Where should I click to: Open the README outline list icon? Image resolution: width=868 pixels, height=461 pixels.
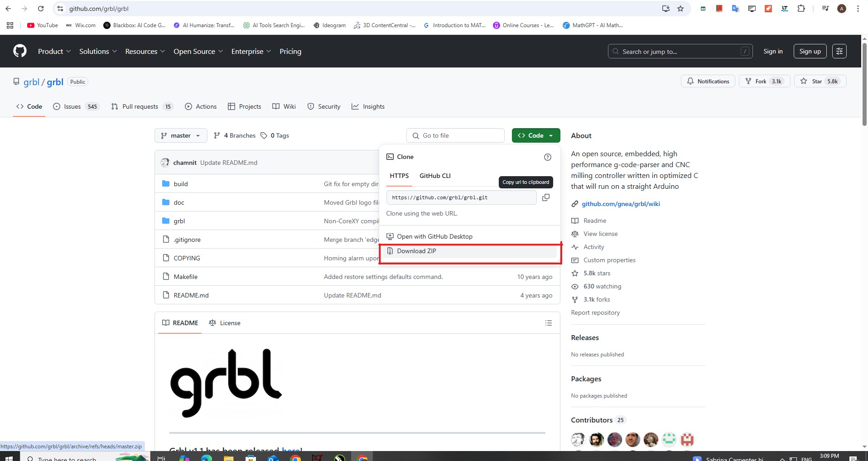[548, 323]
